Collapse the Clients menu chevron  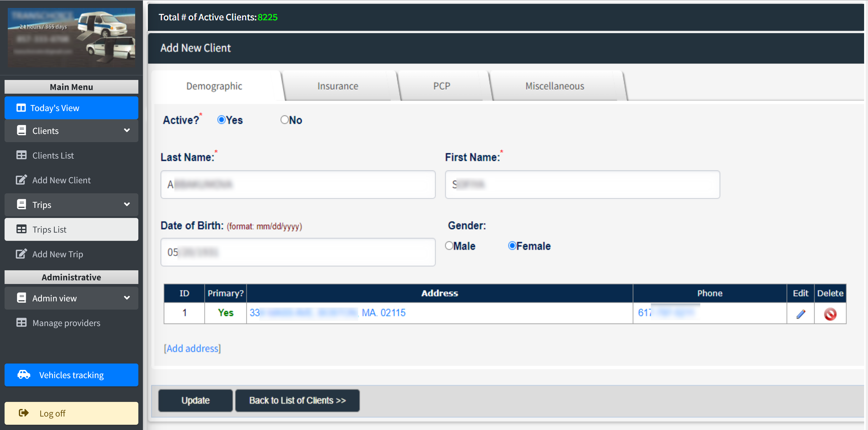tap(127, 130)
